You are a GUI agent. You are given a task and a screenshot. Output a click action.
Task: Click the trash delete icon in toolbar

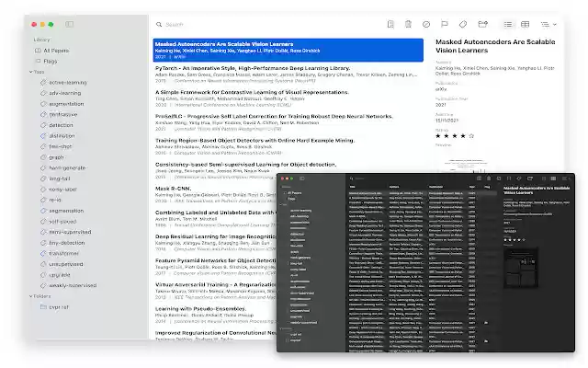click(408, 25)
